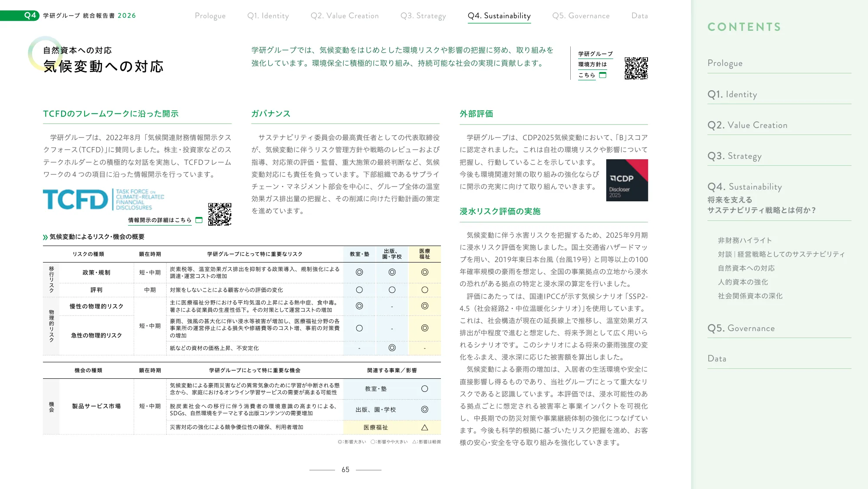
Task: Click triangle in opportunity row 医療福祉
Action: [x=425, y=427]
